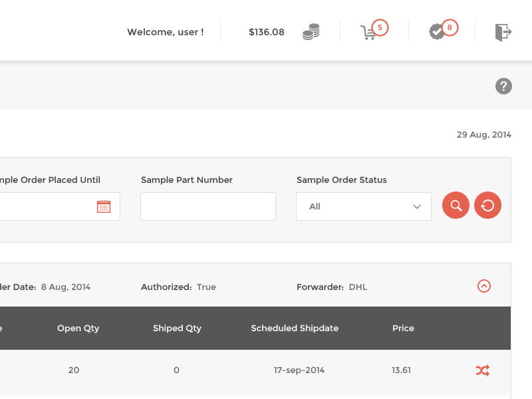Collapse the order details with the chevron

pyautogui.click(x=483, y=286)
